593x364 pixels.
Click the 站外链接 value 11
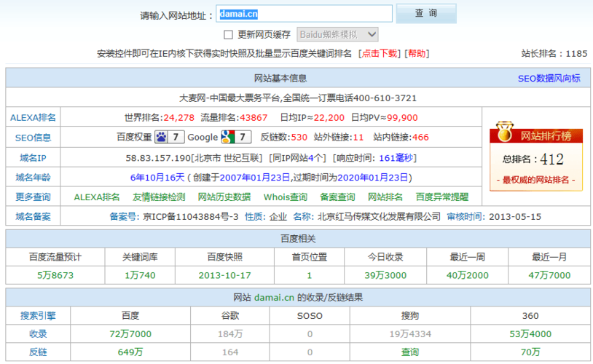coord(358,137)
